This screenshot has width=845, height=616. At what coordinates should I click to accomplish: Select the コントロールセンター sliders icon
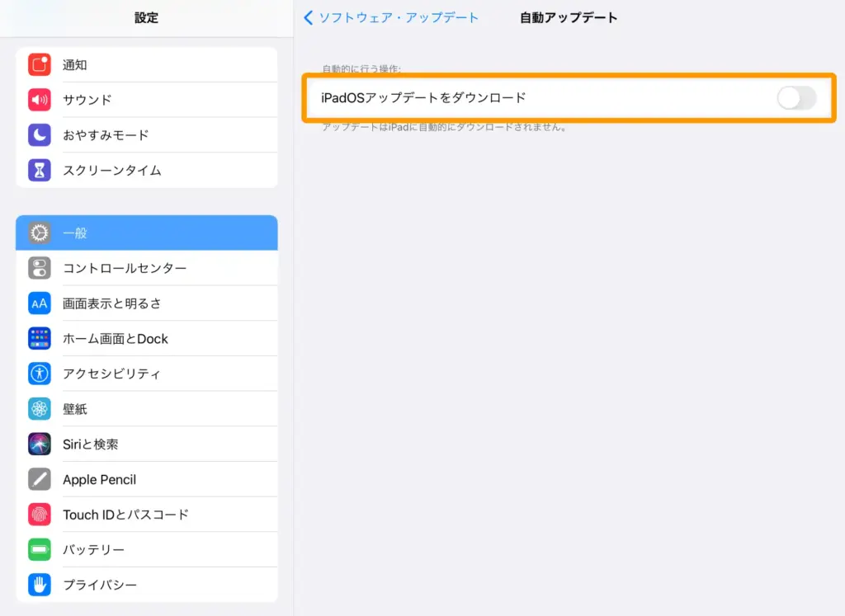pyautogui.click(x=39, y=267)
